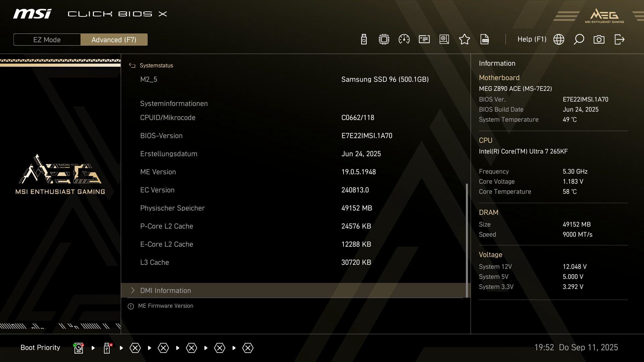Open language selection globe icon
Image resolution: width=644 pixels, height=362 pixels.
pyautogui.click(x=558, y=40)
